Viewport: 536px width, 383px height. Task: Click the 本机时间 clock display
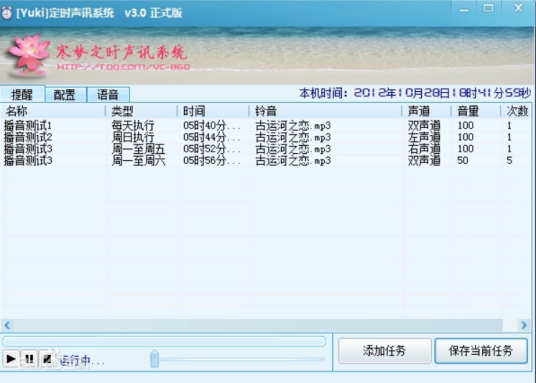point(415,93)
